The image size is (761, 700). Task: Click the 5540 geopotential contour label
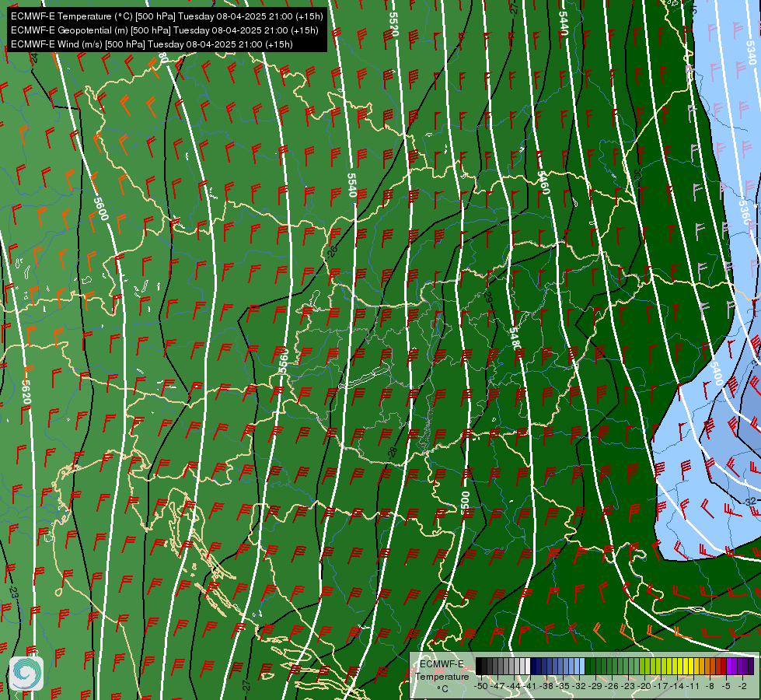tap(352, 185)
